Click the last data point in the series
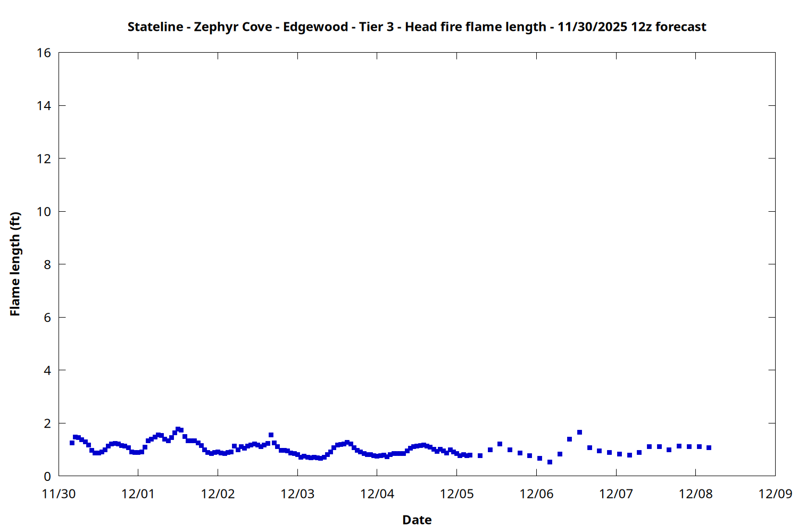Screen dimensions: 798x532 (x=709, y=447)
